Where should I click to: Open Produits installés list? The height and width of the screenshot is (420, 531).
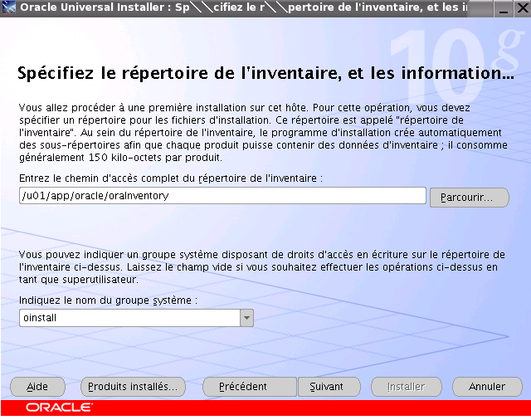pyautogui.click(x=133, y=387)
